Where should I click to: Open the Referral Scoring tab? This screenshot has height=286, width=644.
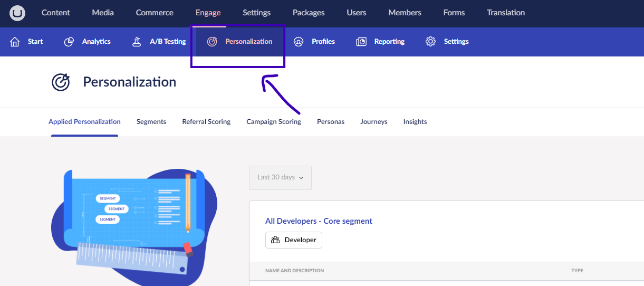[206, 122]
